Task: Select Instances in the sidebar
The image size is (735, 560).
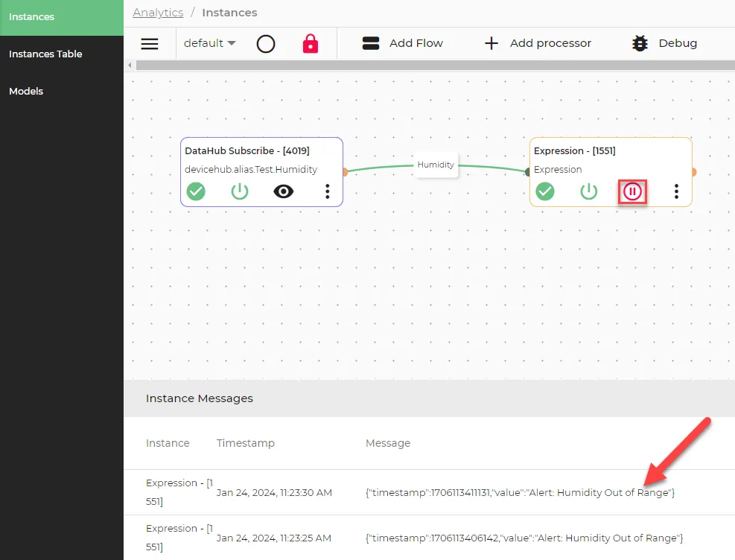Action: [x=61, y=17]
